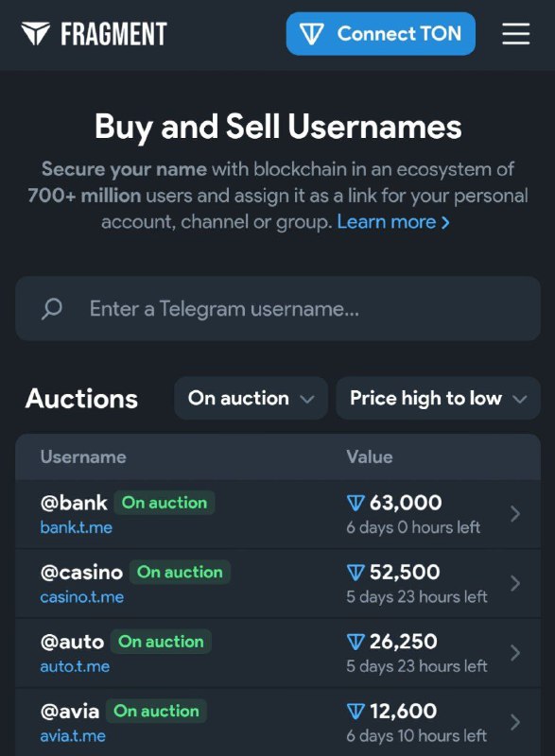
Task: Open @bank row chevron arrow
Action: [515, 514]
